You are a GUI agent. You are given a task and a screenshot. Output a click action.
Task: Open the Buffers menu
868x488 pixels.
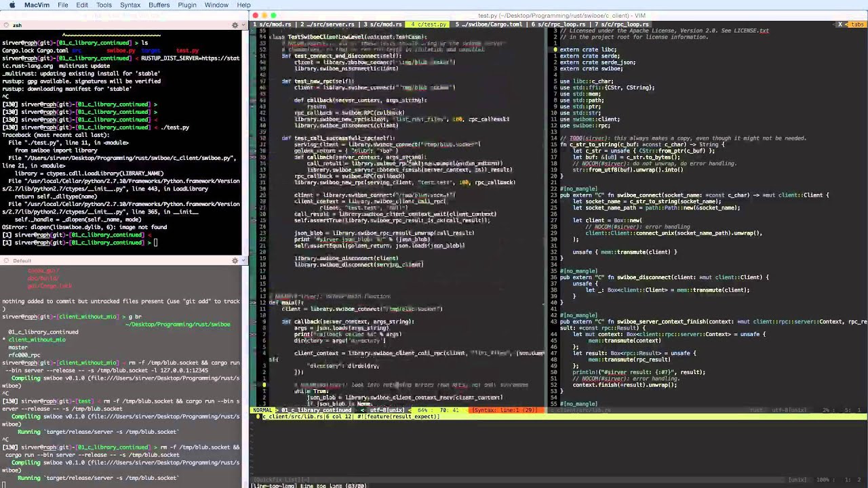tap(159, 5)
